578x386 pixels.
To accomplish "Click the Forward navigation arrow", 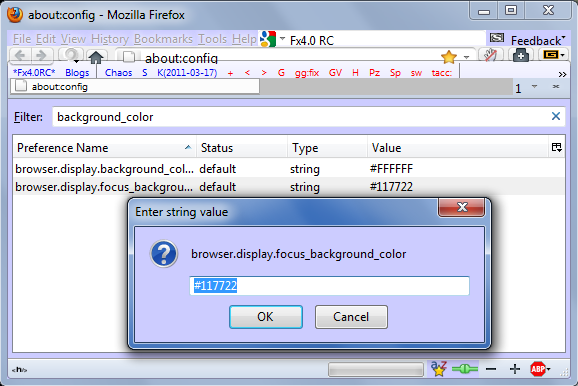I will click(41, 55).
